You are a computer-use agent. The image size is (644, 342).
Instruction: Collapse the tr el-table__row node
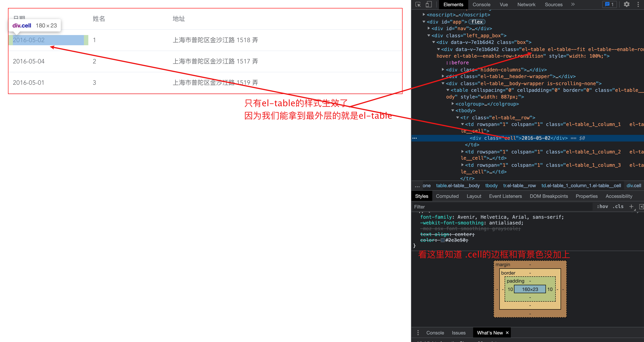coord(458,117)
